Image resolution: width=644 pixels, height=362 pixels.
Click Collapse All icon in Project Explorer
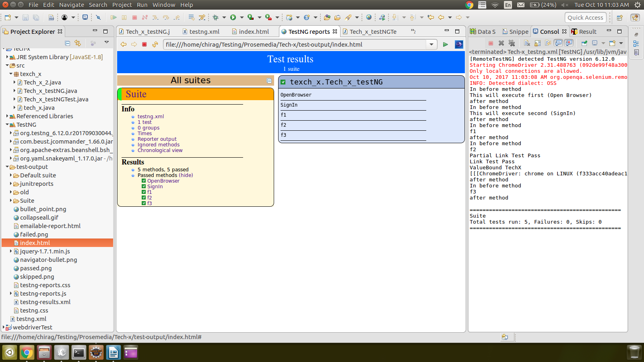[x=67, y=43]
